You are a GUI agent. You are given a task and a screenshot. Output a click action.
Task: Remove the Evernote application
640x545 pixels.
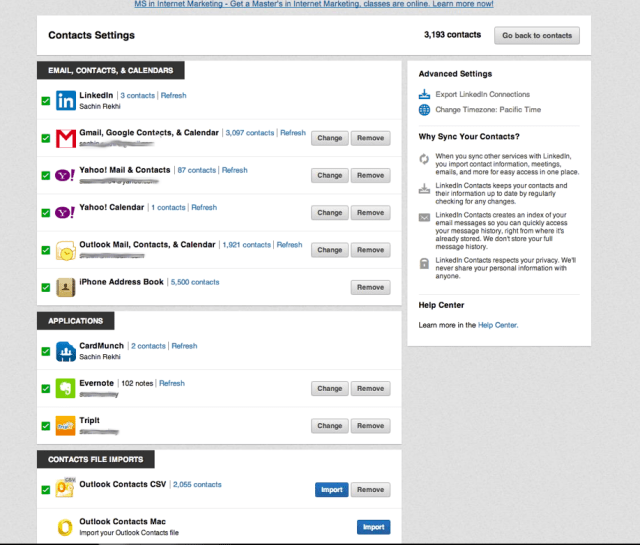370,388
